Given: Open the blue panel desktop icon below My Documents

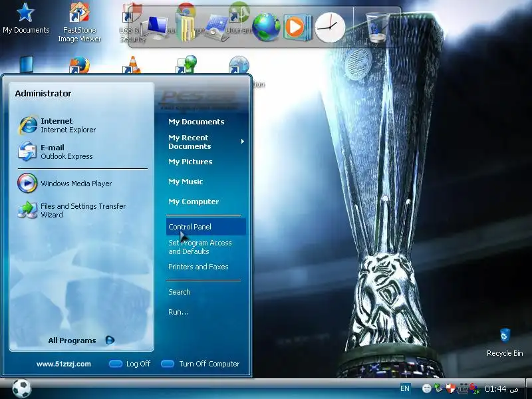Looking at the screenshot, I should point(27,65).
